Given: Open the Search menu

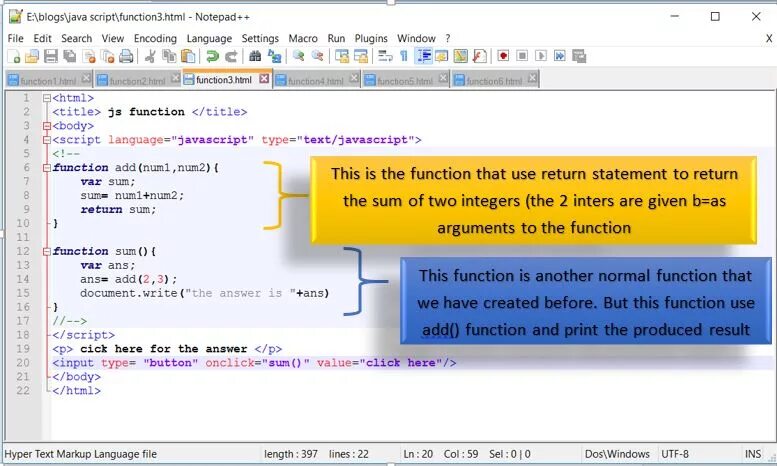Looking at the screenshot, I should [x=76, y=39].
